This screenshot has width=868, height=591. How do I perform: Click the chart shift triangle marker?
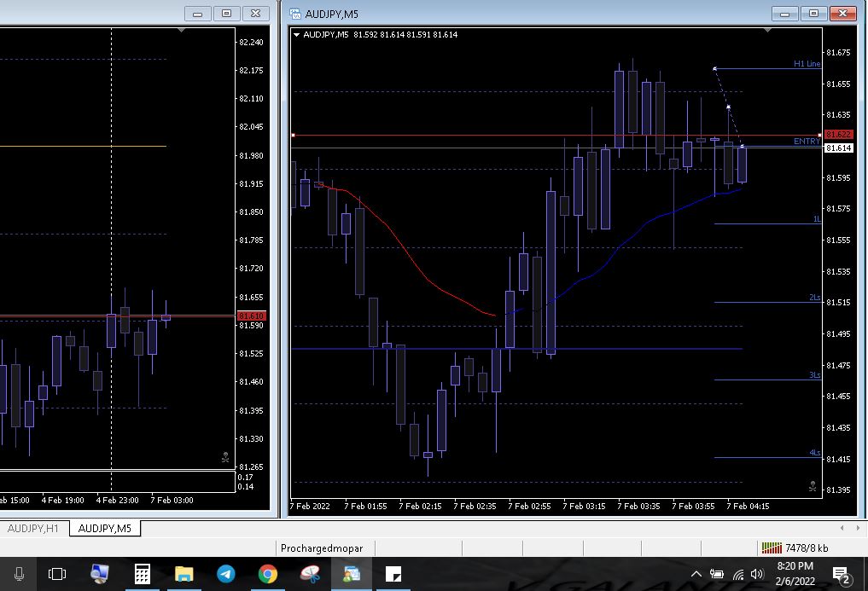tap(766, 30)
